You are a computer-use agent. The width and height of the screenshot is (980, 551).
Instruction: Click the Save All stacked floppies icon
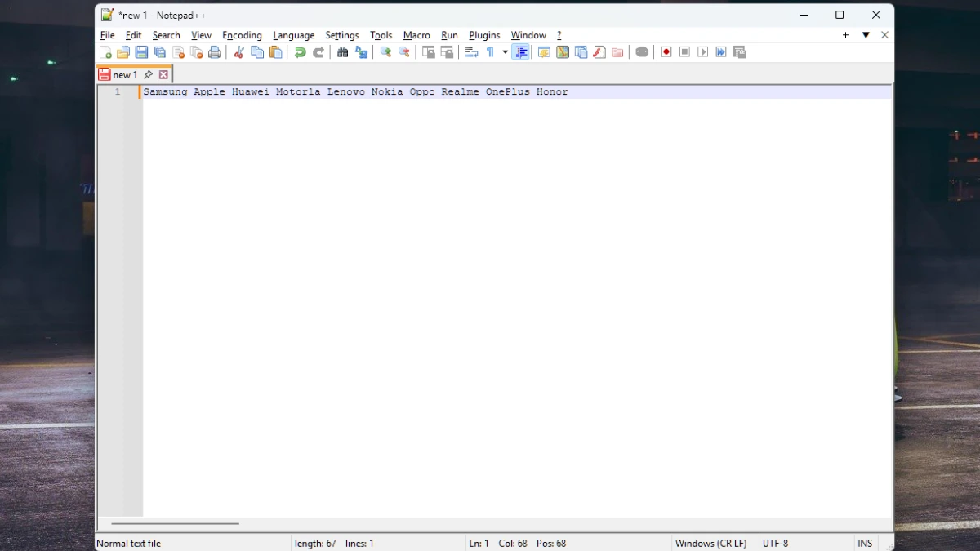point(160,52)
